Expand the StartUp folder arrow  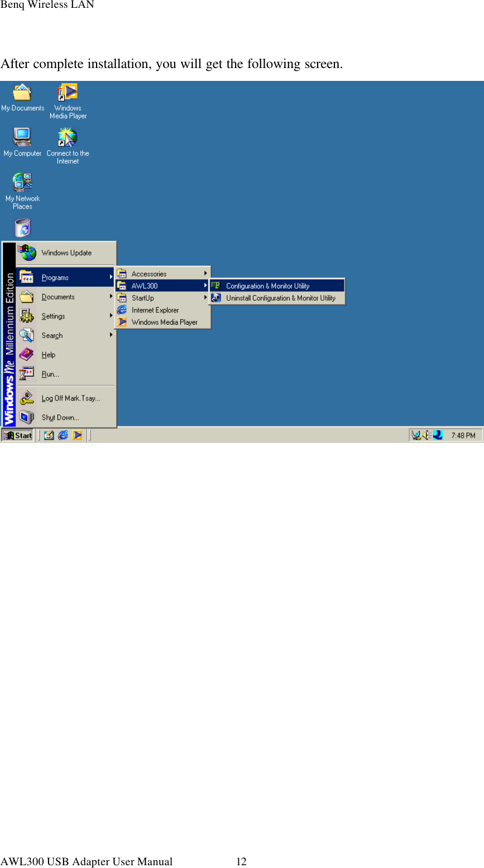205,298
